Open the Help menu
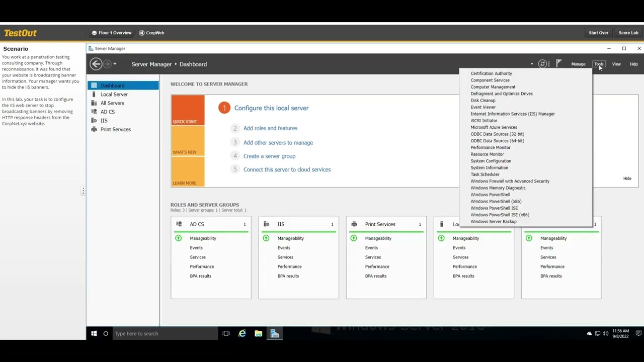The height and width of the screenshot is (362, 644). point(633,64)
